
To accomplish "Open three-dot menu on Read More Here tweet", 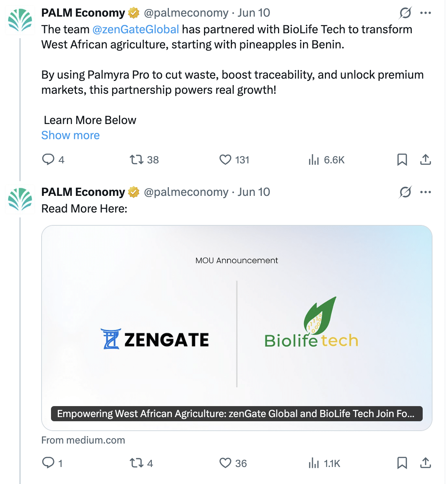I will (x=425, y=192).
